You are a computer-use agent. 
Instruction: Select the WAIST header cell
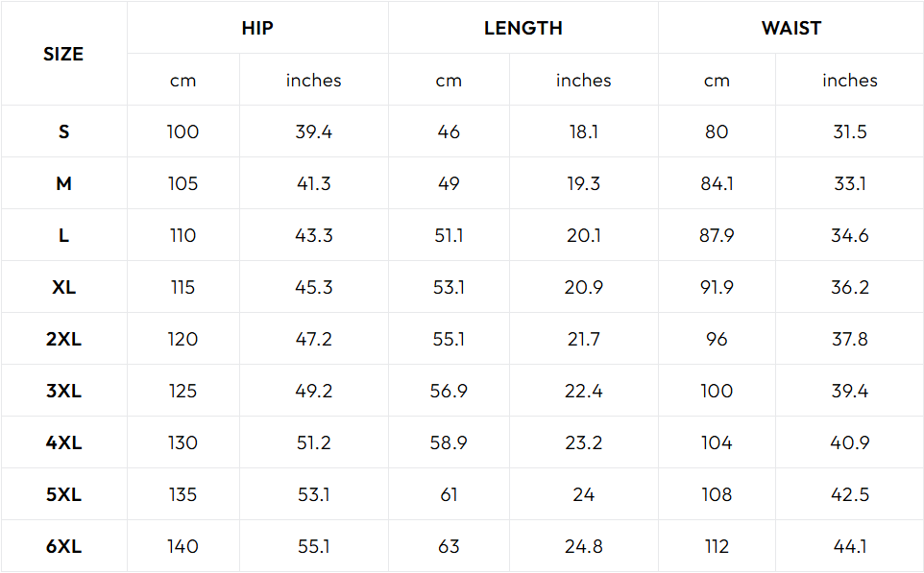[x=790, y=28]
